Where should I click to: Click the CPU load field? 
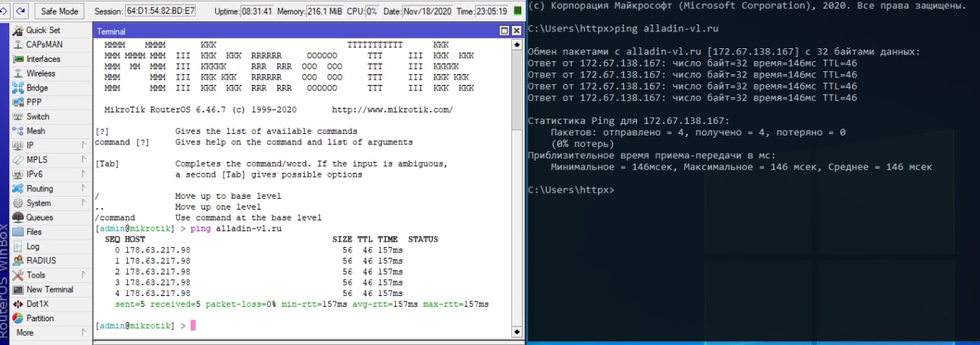point(371,11)
